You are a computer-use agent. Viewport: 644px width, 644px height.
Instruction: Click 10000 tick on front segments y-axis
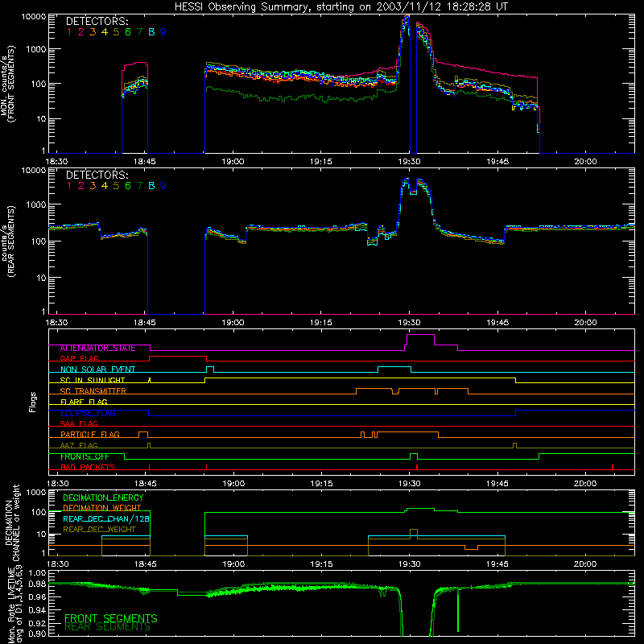(34, 17)
